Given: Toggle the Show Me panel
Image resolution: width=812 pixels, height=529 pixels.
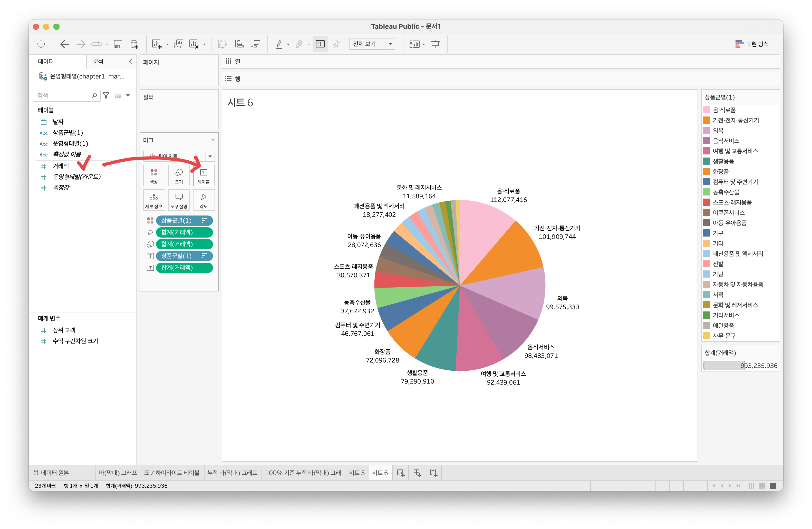Looking at the screenshot, I should coord(752,44).
